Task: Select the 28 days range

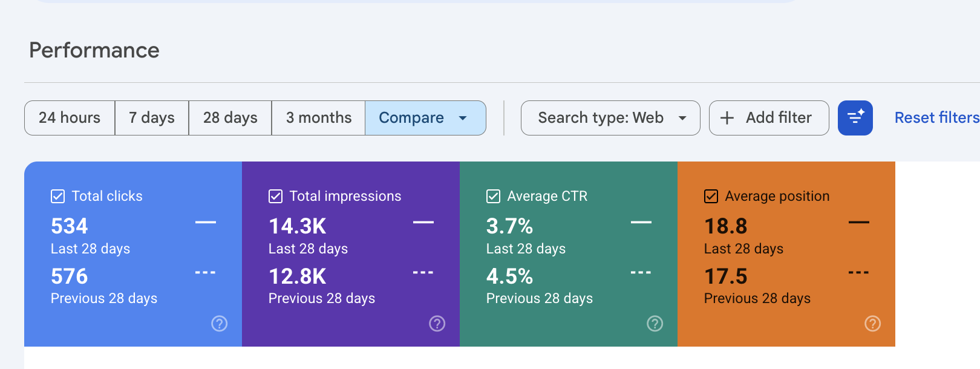Action: (230, 118)
